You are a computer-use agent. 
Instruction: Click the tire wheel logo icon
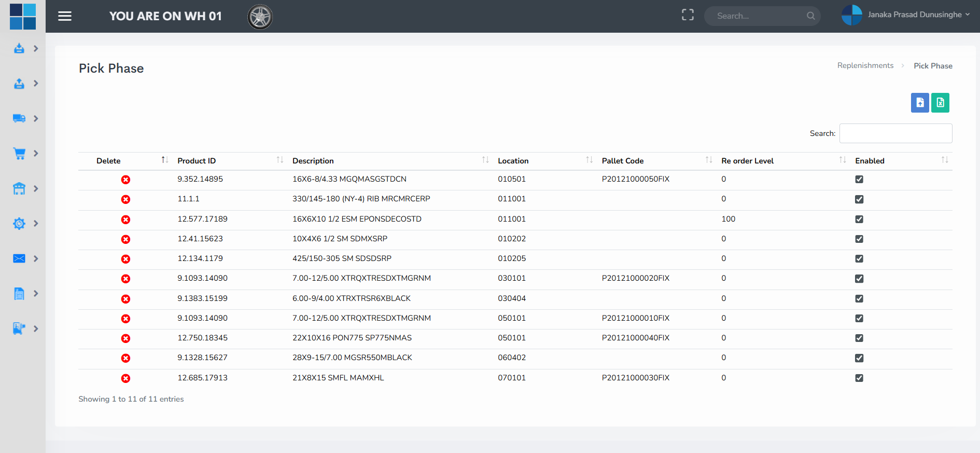[x=260, y=17]
